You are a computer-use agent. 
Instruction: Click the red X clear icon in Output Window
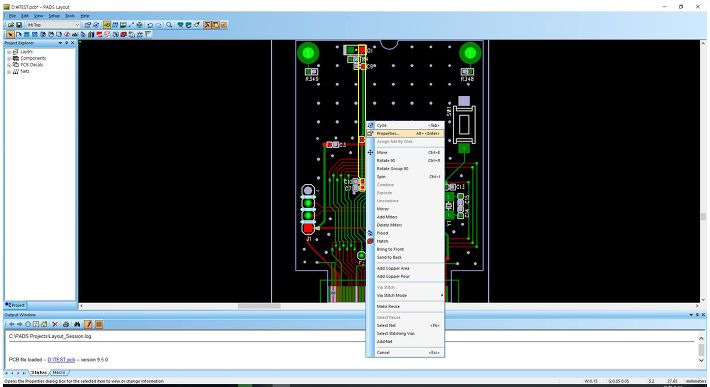click(x=55, y=324)
